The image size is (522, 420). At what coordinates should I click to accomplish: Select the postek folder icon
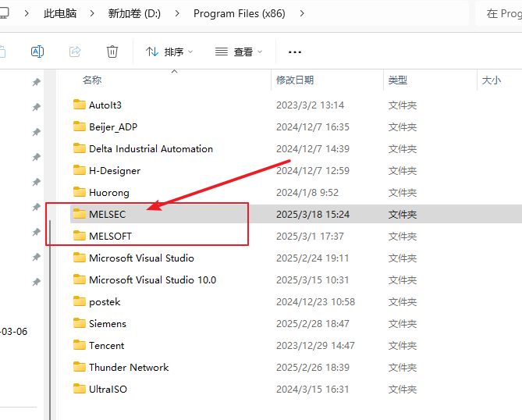(80, 301)
